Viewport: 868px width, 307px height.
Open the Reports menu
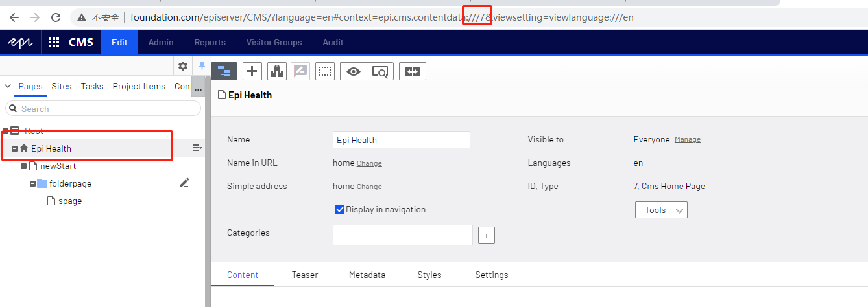pyautogui.click(x=210, y=42)
